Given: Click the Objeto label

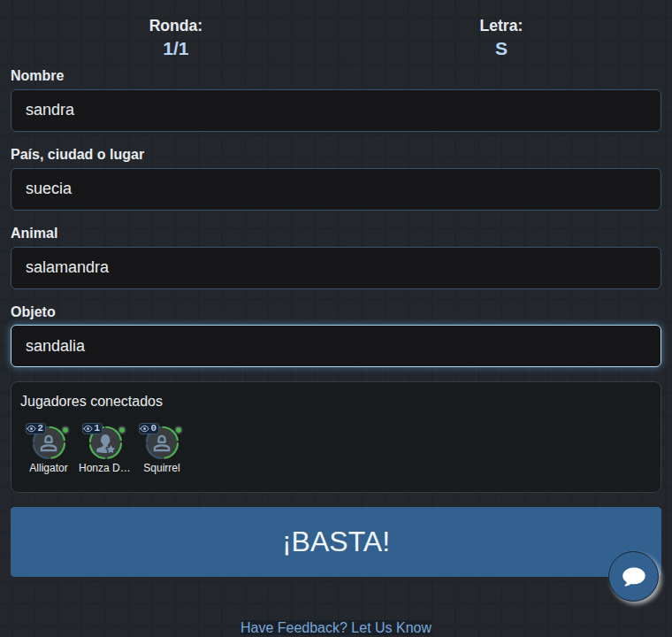Looking at the screenshot, I should (33, 311).
